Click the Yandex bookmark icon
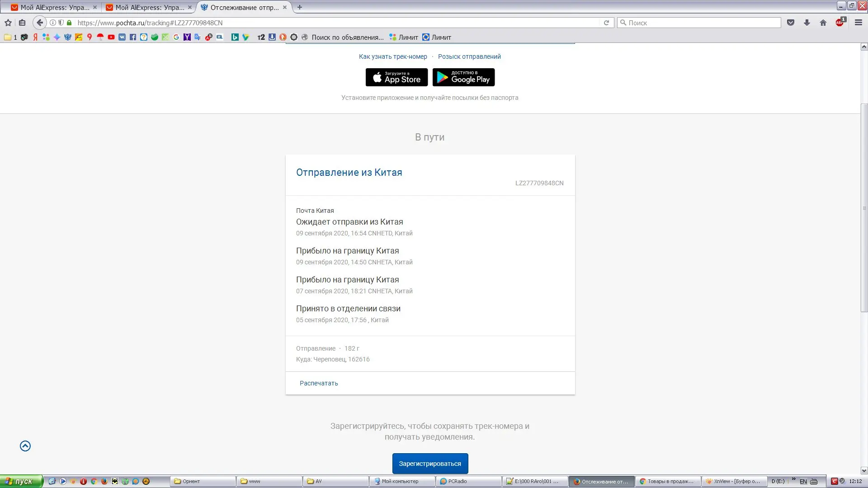The height and width of the screenshot is (488, 868). click(x=35, y=37)
